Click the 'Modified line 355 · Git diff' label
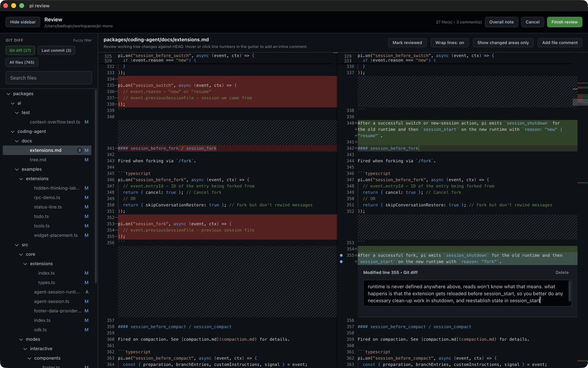Image resolution: width=588 pixels, height=368 pixels. point(390,272)
